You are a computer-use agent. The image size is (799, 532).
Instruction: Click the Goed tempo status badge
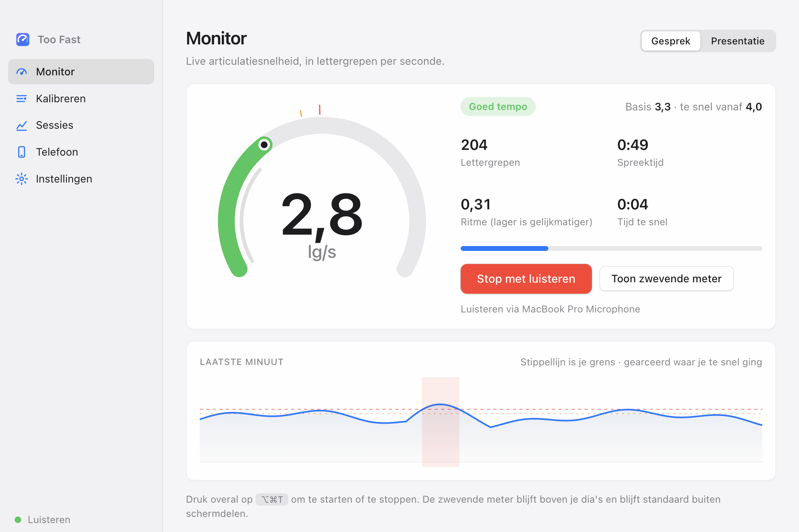click(x=498, y=107)
